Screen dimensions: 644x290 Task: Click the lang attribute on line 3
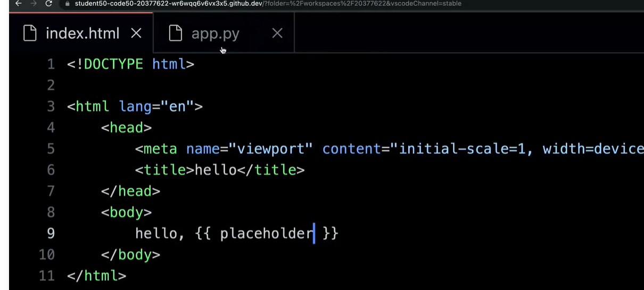click(x=136, y=106)
